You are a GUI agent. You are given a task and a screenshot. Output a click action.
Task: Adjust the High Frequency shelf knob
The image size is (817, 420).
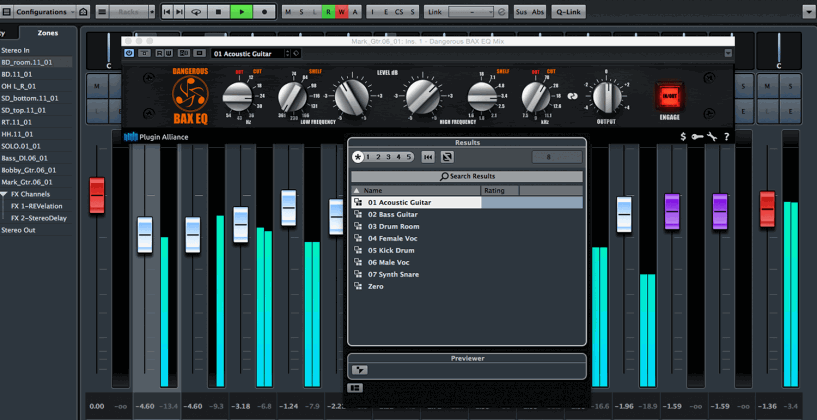coord(482,97)
